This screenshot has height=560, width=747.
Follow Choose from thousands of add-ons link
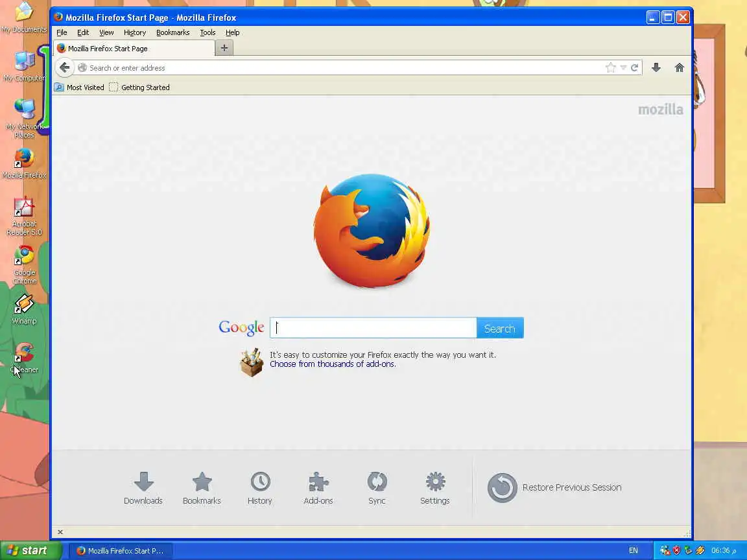click(333, 364)
